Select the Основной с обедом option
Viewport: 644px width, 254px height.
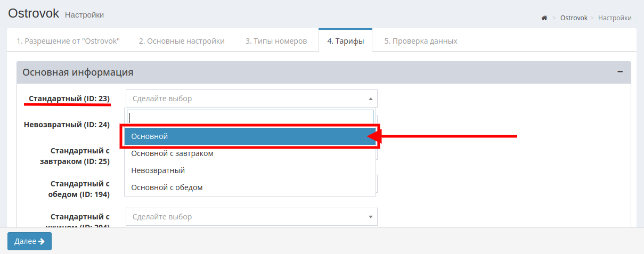(249, 187)
